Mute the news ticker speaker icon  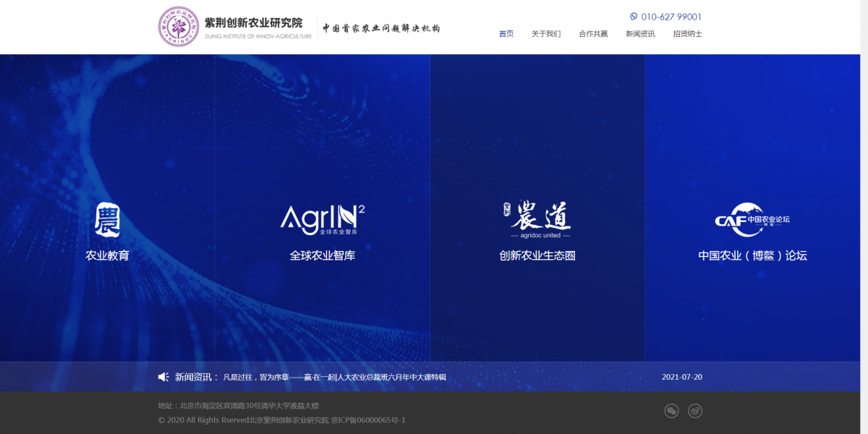pos(163,376)
